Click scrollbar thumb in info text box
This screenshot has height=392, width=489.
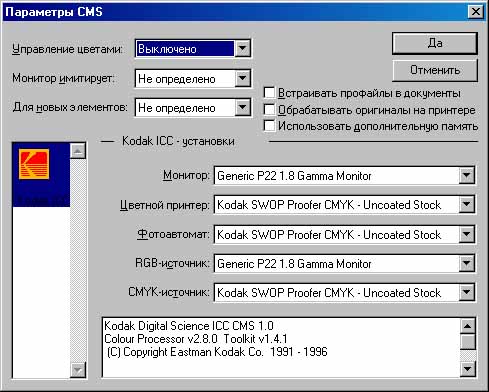pyautogui.click(x=467, y=341)
